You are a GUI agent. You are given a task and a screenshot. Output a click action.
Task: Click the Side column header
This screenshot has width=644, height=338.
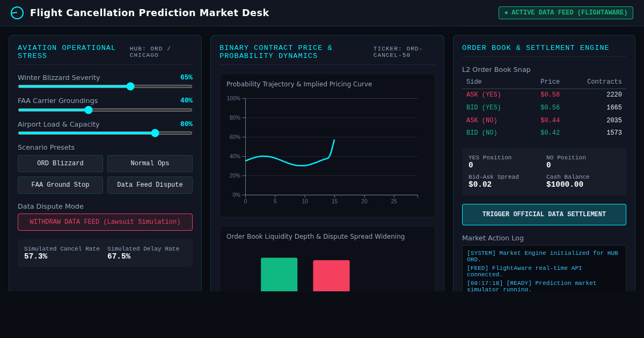click(x=474, y=82)
